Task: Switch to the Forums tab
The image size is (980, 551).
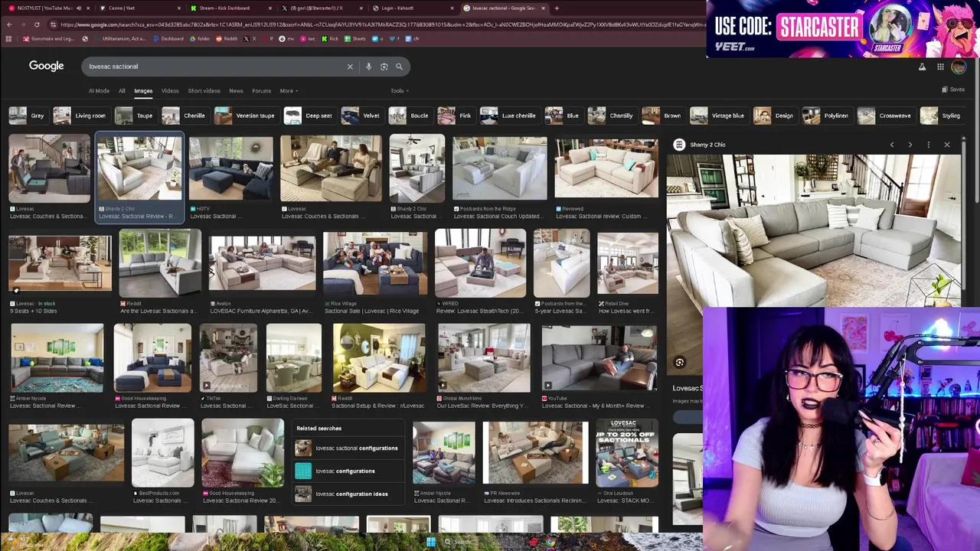Action: [x=261, y=91]
